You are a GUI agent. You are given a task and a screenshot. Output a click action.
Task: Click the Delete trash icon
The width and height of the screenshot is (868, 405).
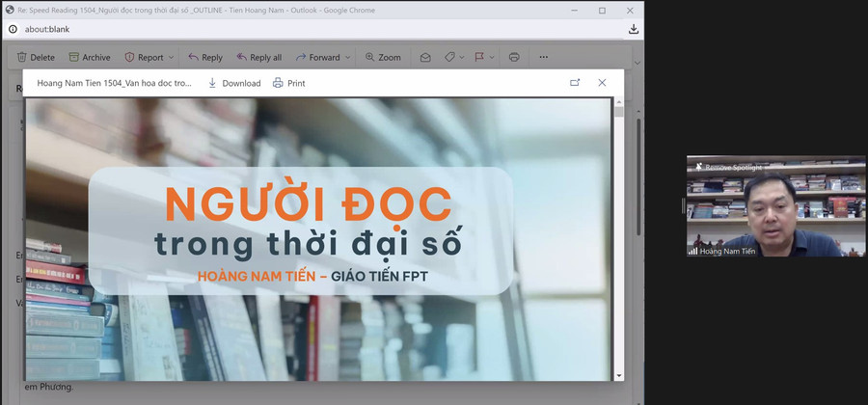click(23, 57)
